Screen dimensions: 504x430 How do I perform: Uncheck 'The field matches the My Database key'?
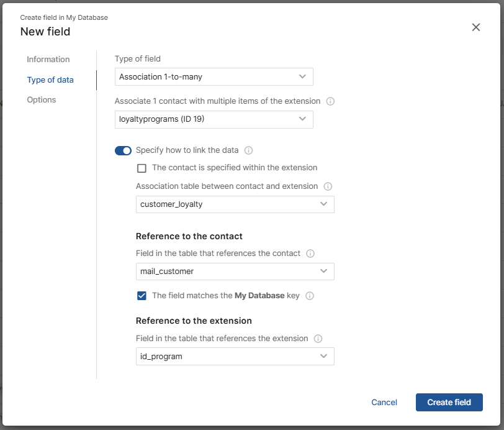[142, 296]
